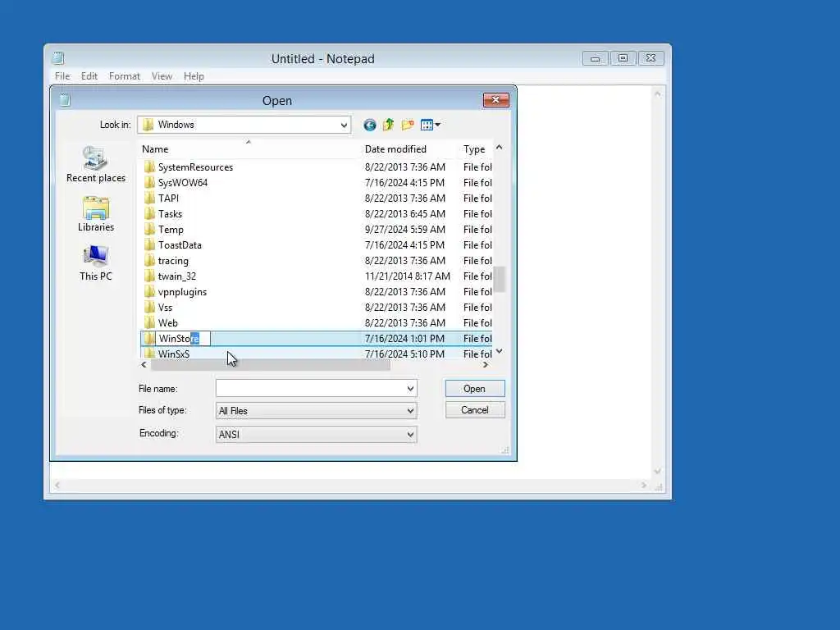Click the 7/16/2024 1:01 PM date cell
Image resolution: width=840 pixels, height=630 pixels.
(404, 339)
